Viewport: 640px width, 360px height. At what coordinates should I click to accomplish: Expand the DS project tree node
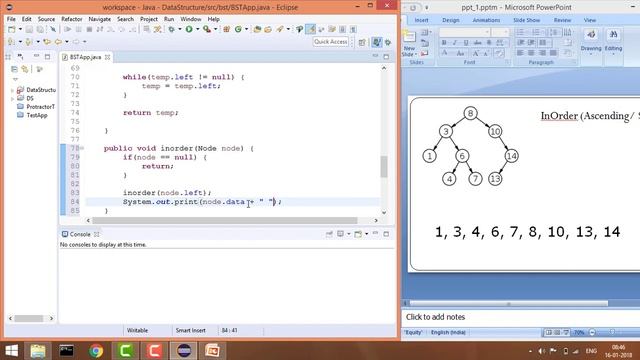click(x=12, y=98)
